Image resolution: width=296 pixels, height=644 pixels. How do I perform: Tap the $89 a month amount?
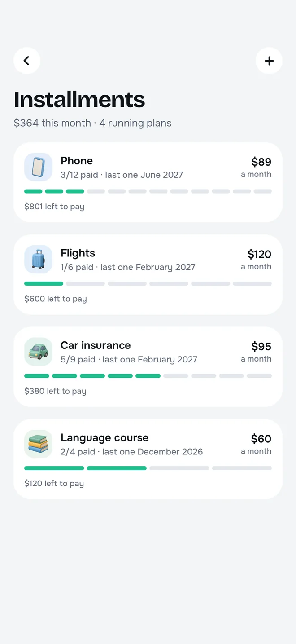pyautogui.click(x=256, y=167)
